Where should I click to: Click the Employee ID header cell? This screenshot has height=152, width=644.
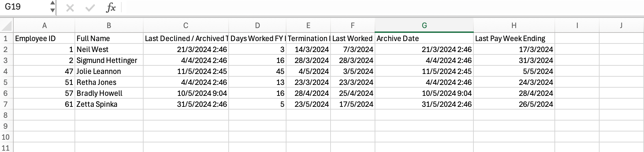(44, 38)
